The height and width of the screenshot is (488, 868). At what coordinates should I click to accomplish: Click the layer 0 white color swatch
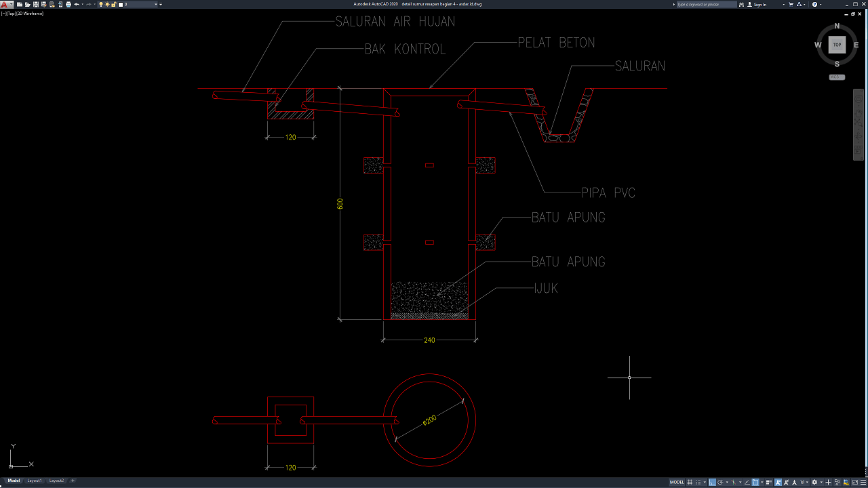click(x=121, y=4)
